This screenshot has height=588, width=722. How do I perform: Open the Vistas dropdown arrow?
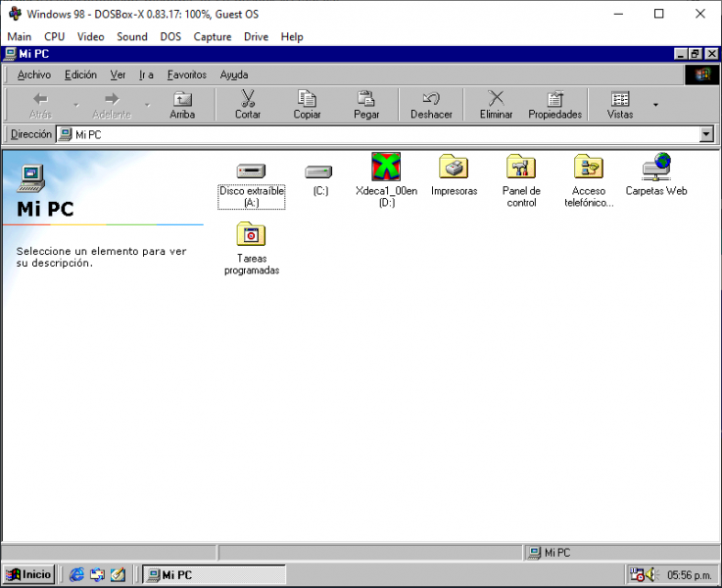click(655, 105)
